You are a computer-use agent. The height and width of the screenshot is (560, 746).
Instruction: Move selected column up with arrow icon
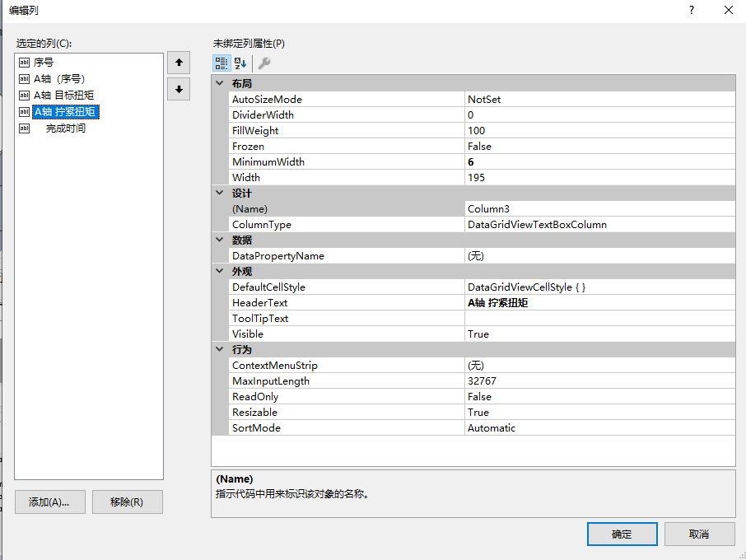pyautogui.click(x=178, y=62)
